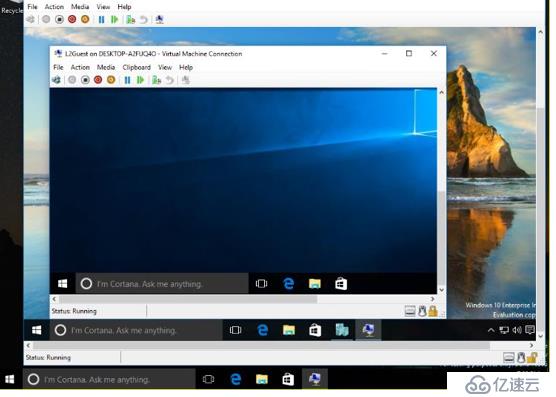This screenshot has height=397, width=556.
Task: Open Task View inside L2Guest desktop
Action: pos(261,284)
